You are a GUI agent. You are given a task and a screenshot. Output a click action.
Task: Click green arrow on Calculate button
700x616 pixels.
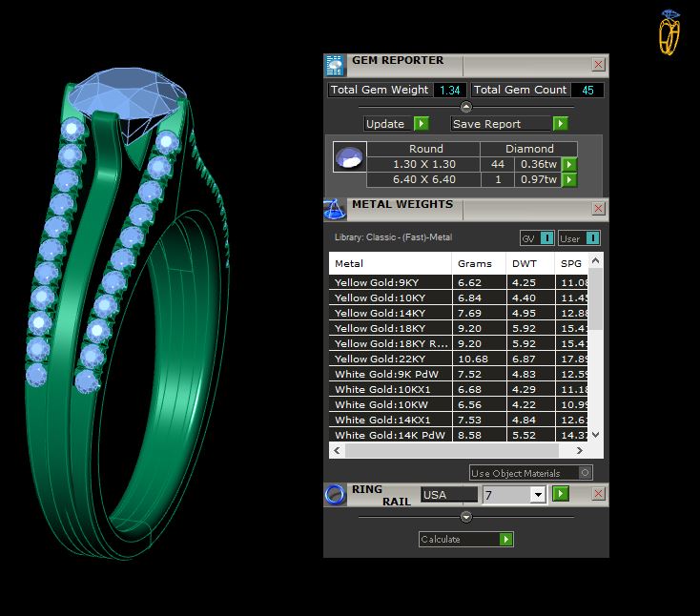tap(505, 539)
